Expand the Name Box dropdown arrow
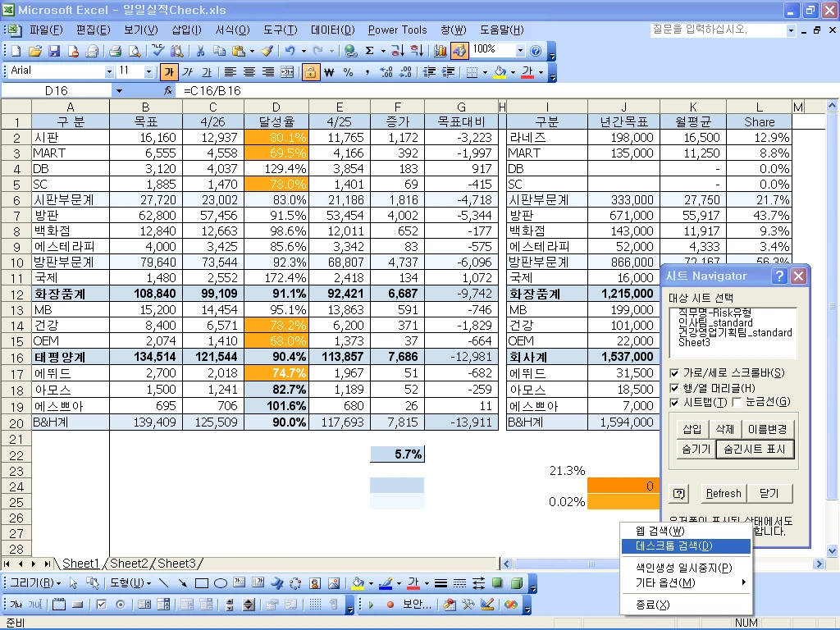 pos(119,91)
